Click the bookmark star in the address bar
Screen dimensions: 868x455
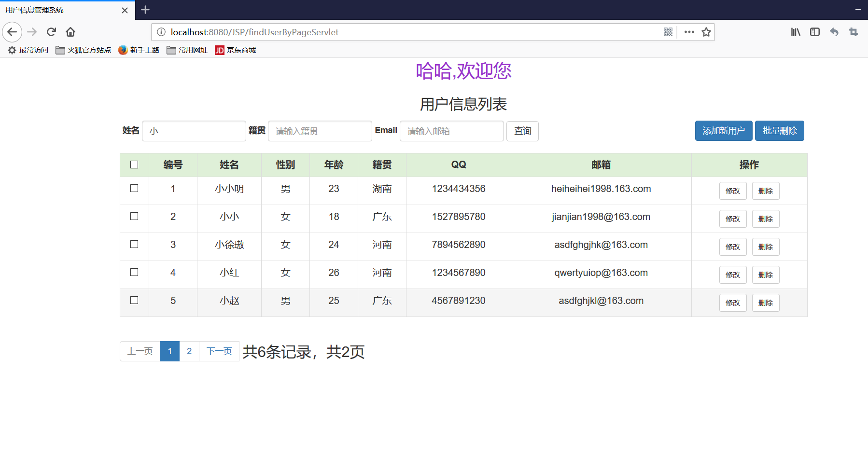[x=706, y=32]
